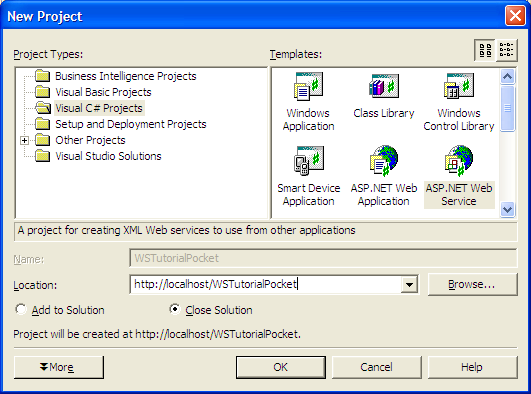531x394 pixels.
Task: Select Visual C# Projects project type
Action: [99, 108]
